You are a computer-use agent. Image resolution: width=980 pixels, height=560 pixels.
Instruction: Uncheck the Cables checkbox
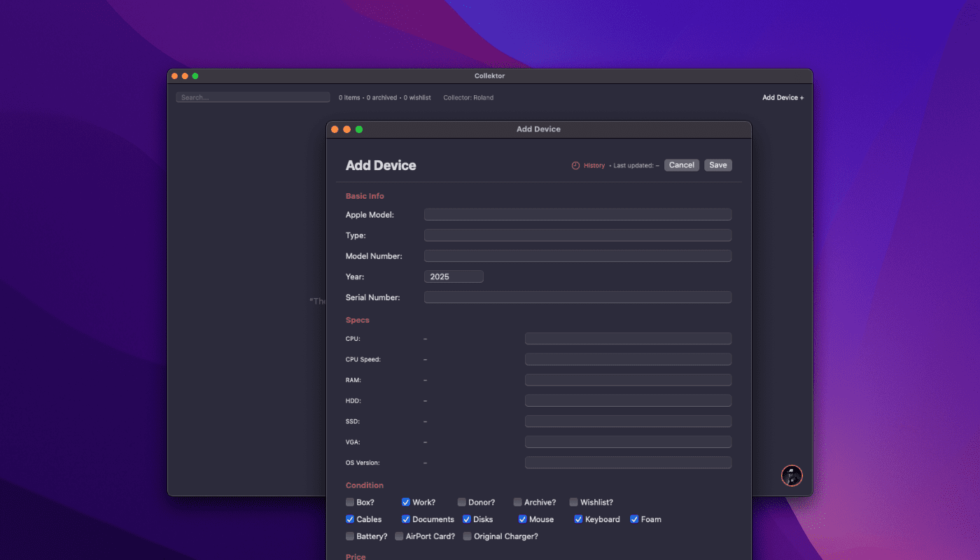350,519
